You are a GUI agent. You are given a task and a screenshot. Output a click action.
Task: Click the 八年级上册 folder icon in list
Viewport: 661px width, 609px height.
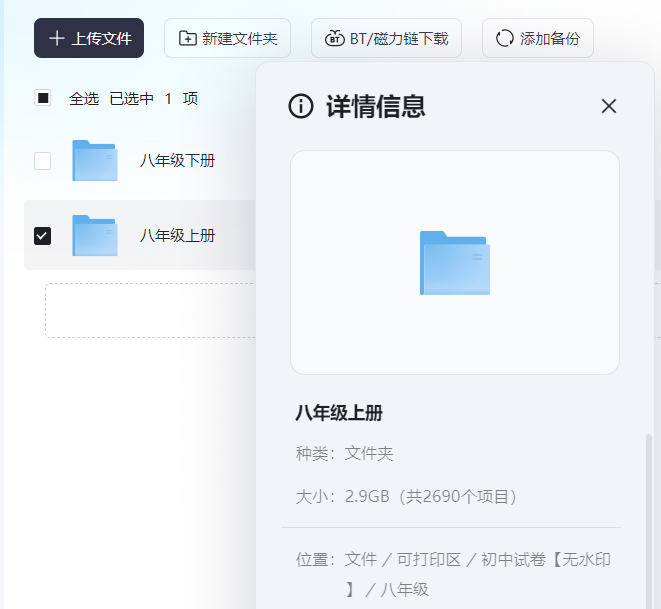click(95, 236)
